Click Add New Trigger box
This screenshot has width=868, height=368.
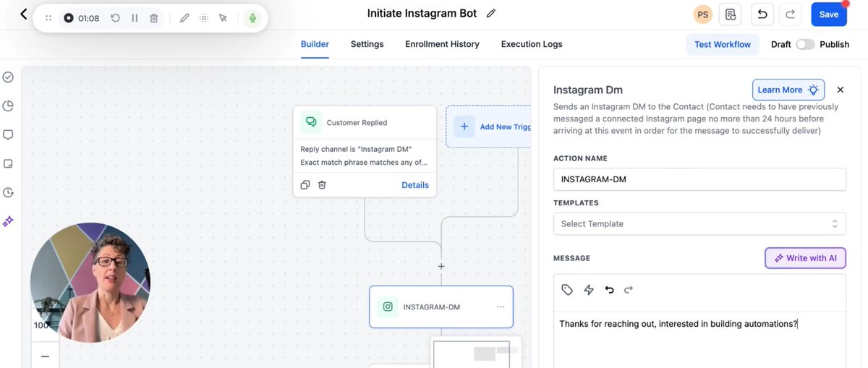(x=488, y=127)
